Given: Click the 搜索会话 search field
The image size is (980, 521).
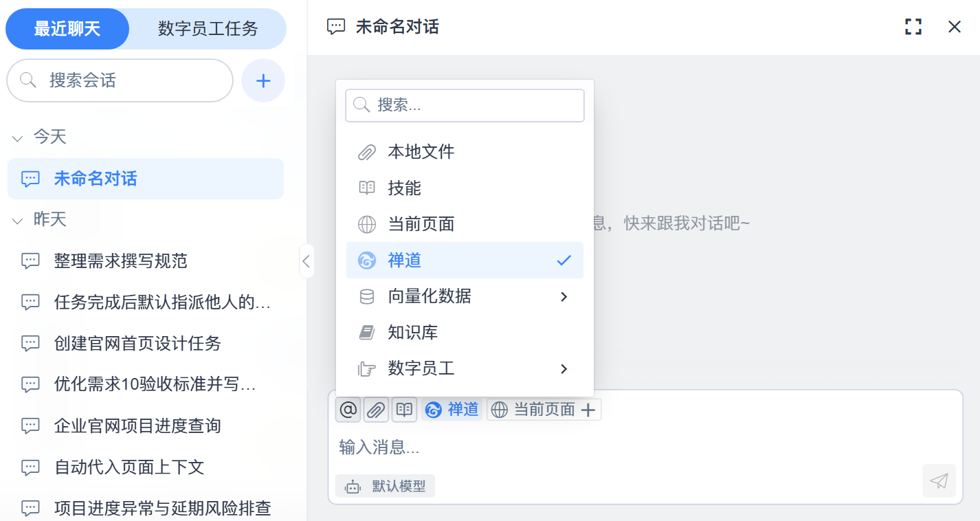Looking at the screenshot, I should tap(120, 80).
